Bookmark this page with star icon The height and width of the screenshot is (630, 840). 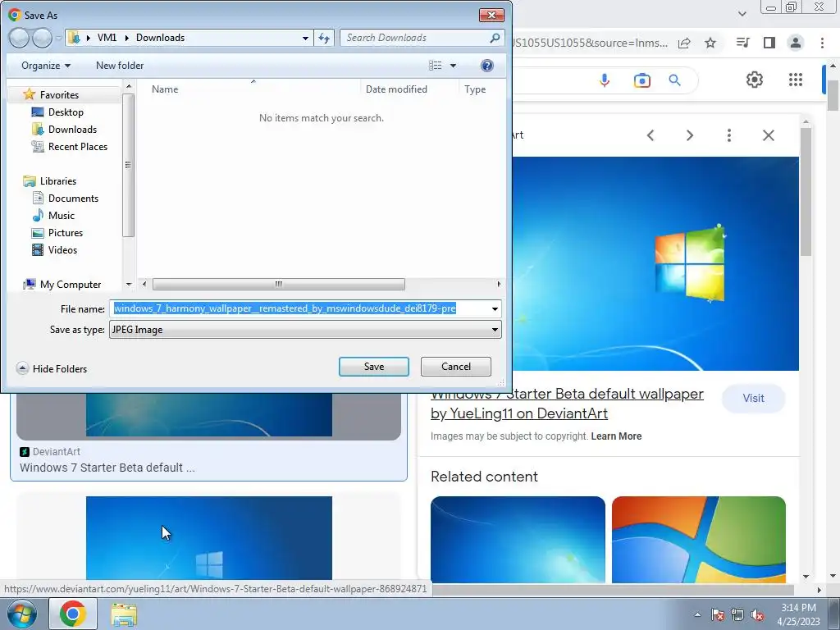(x=710, y=43)
